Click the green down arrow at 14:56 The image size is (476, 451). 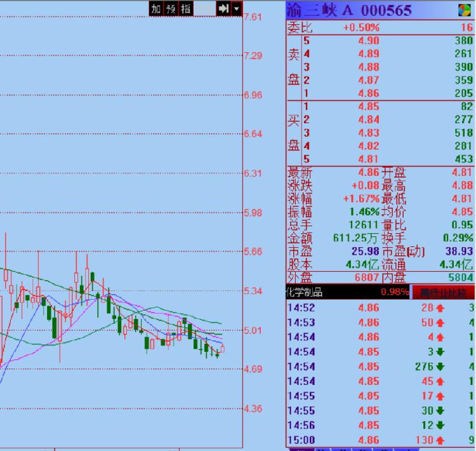click(x=440, y=426)
